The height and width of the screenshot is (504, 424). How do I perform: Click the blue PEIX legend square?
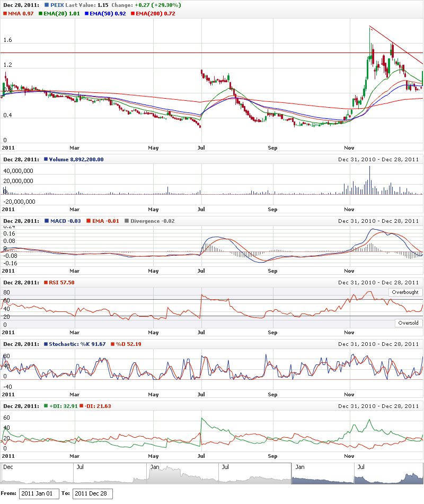47,5
